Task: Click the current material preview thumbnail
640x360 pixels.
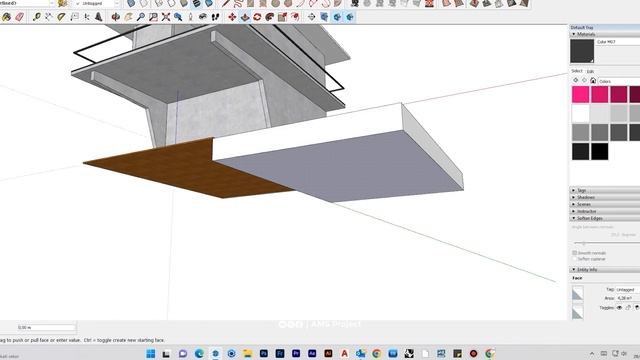Action: pyautogui.click(x=582, y=51)
